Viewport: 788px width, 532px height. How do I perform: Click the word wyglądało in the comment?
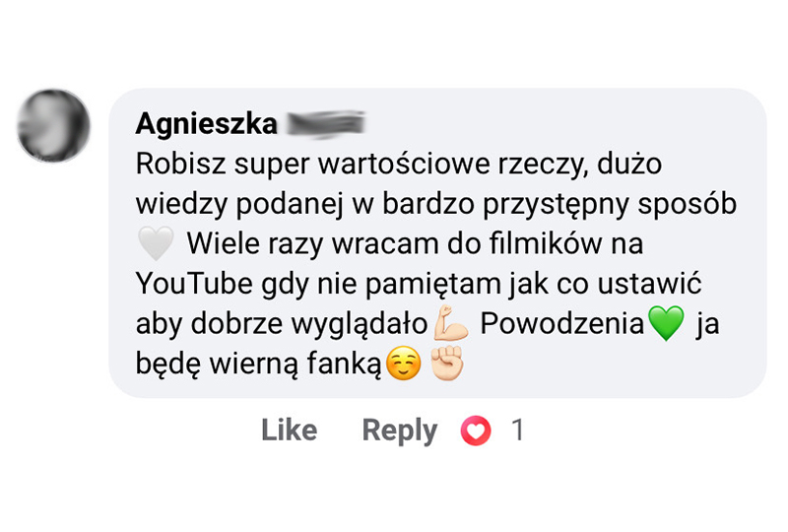coord(360,325)
